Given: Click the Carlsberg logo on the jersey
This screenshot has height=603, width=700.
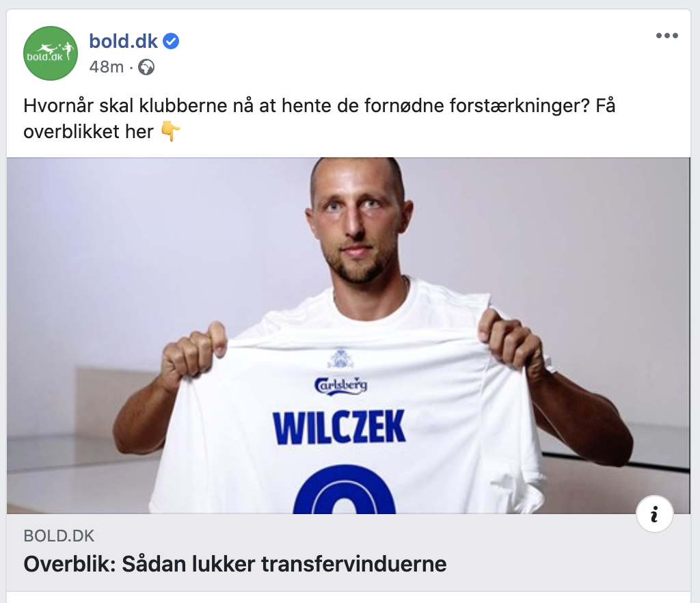Looking at the screenshot, I should 340,386.
